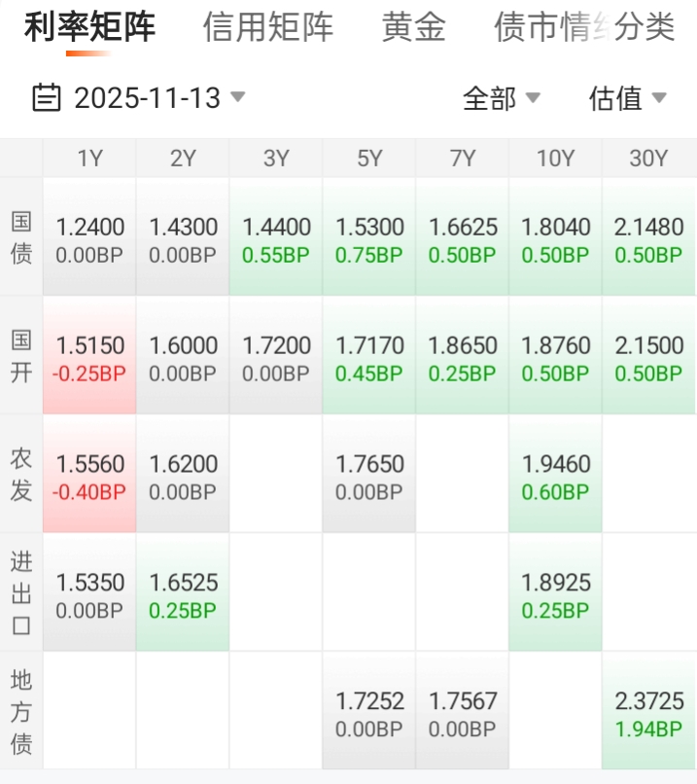Click the 5Y column header
The width and height of the screenshot is (697, 784).
click(x=369, y=159)
